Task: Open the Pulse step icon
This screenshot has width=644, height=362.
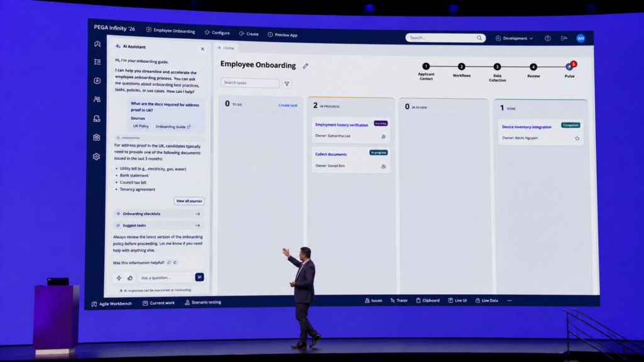Action: click(x=570, y=66)
